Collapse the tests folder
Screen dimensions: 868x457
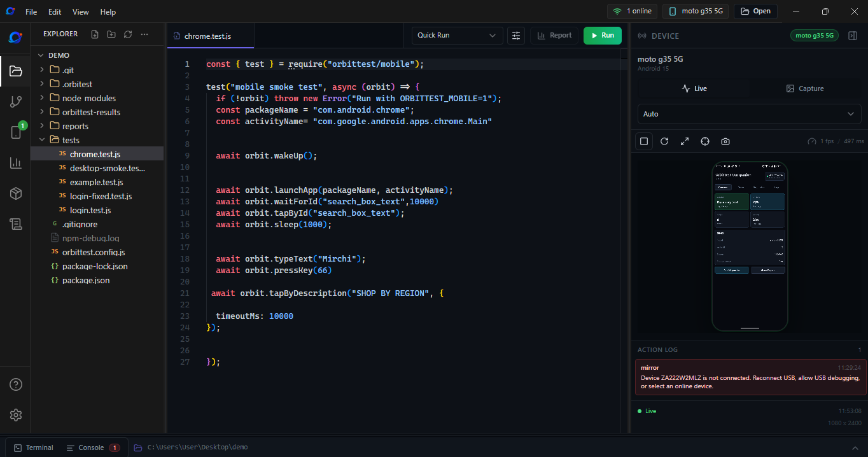click(x=97, y=140)
